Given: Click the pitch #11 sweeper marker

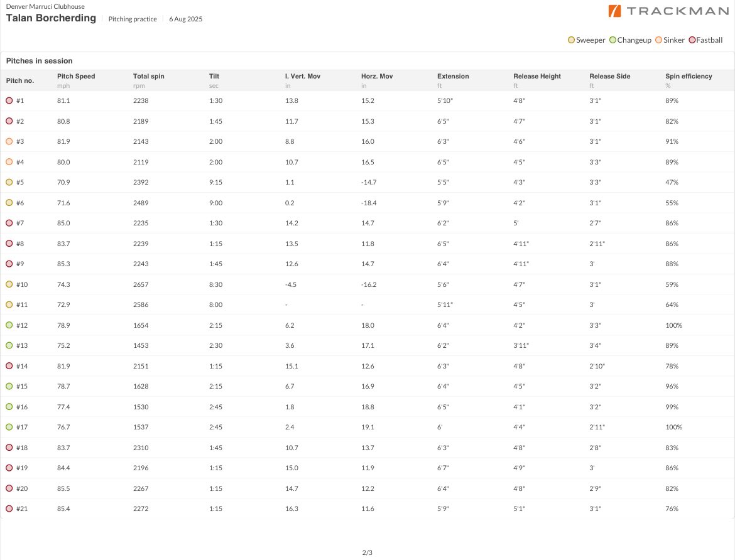Looking at the screenshot, I should point(9,304).
